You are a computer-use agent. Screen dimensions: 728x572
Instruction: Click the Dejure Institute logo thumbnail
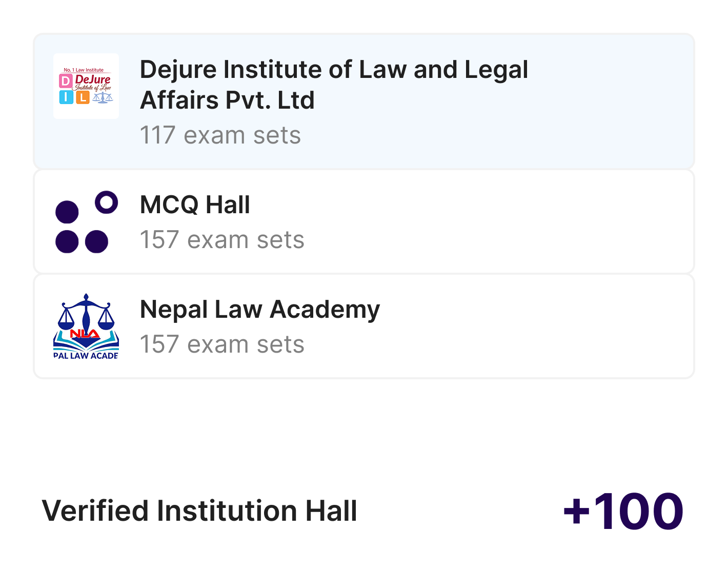tap(86, 86)
